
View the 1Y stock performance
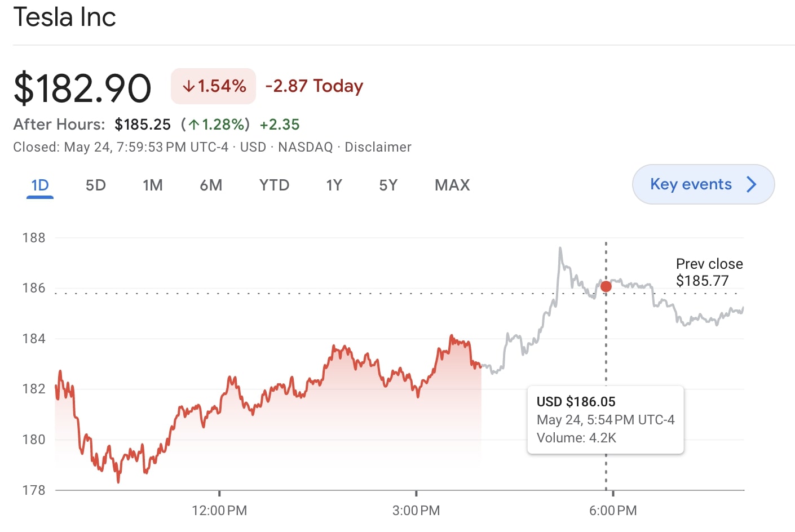coord(334,184)
